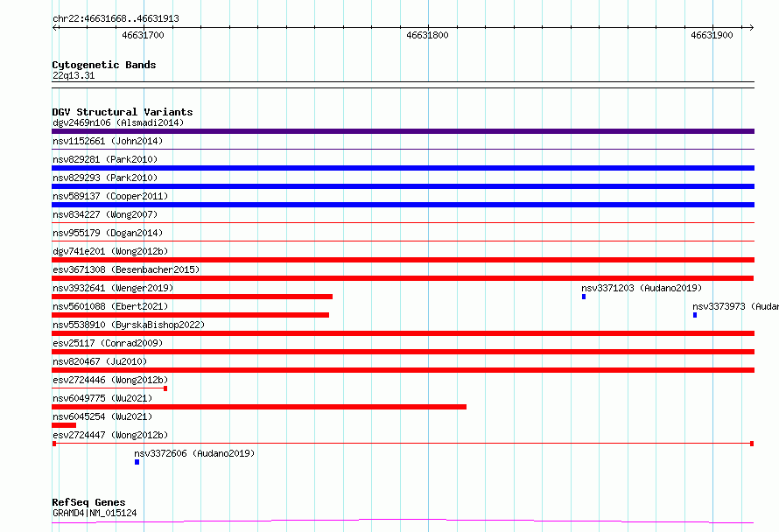Click the thin purple nsv1152661 line
The height and width of the screenshot is (532, 779).
(403, 149)
